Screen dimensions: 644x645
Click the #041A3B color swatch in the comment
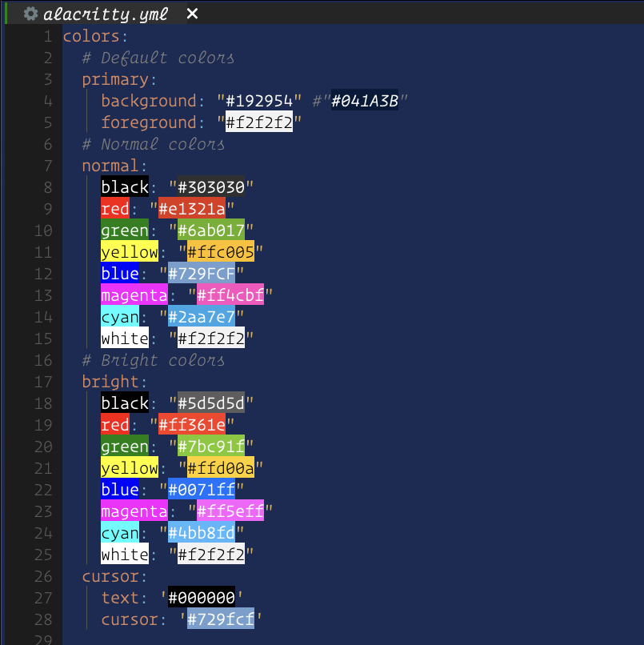pos(365,101)
